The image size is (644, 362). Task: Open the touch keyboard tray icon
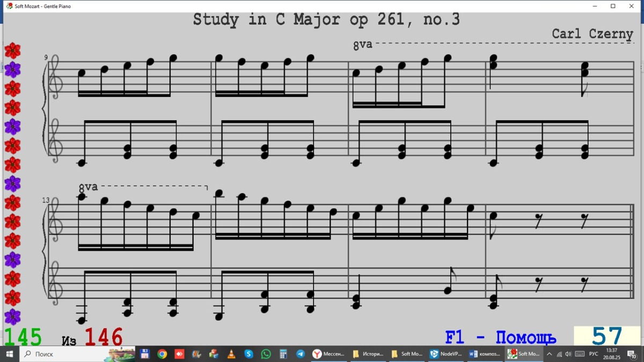click(580, 354)
